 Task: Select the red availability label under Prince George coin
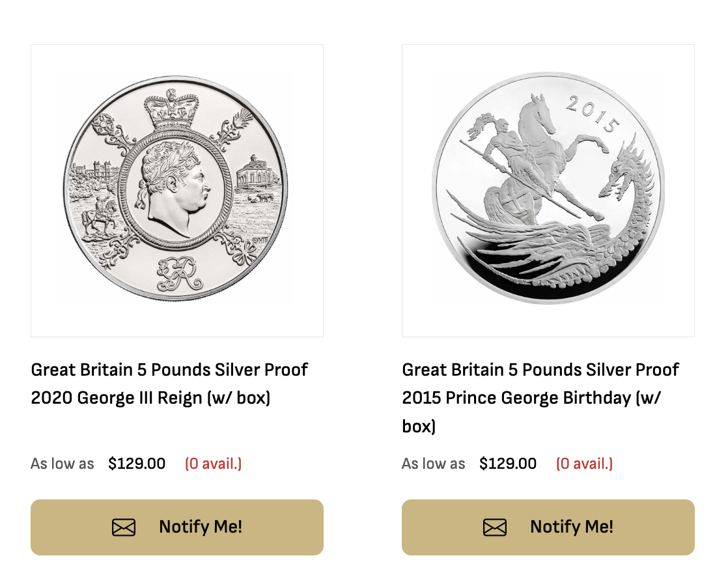[x=584, y=464]
